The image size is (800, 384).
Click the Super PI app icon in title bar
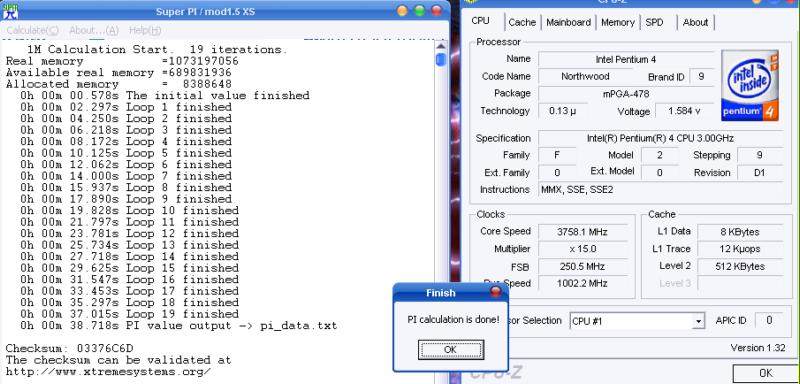pos(11,11)
